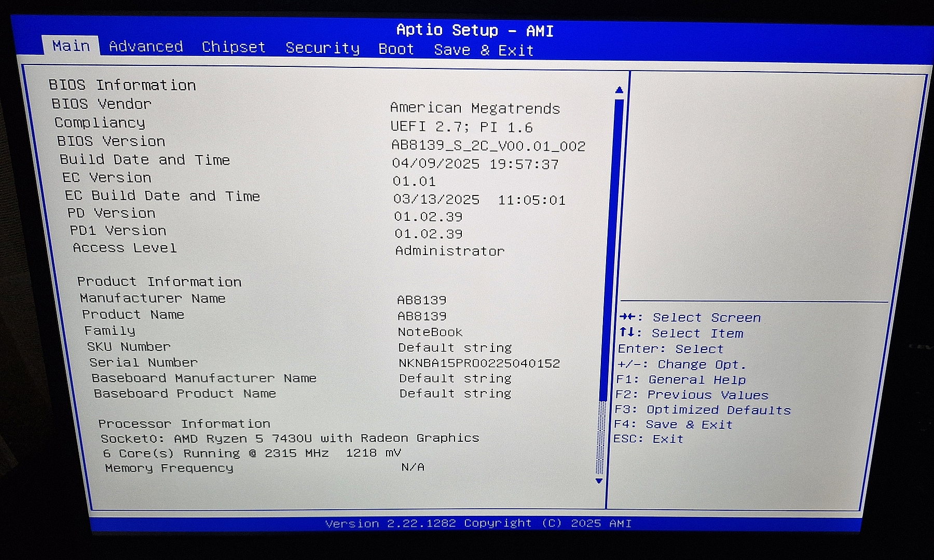Select the 'Manufacturer Name' label

[153, 298]
